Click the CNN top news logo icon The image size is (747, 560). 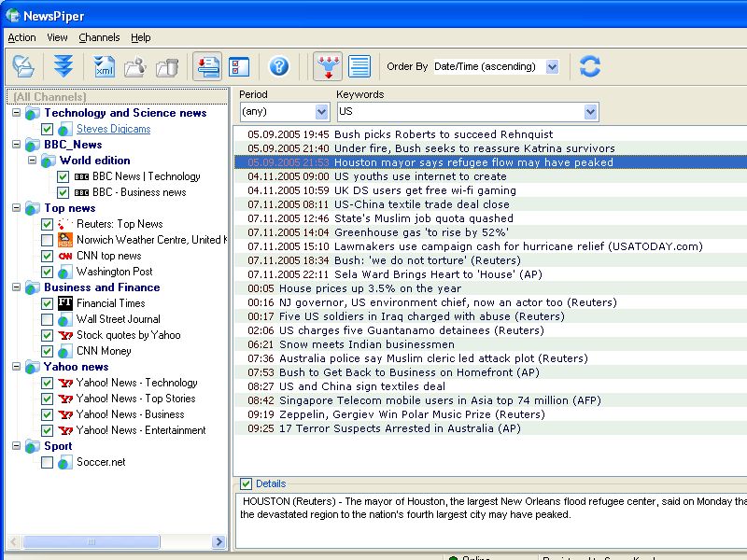point(65,256)
